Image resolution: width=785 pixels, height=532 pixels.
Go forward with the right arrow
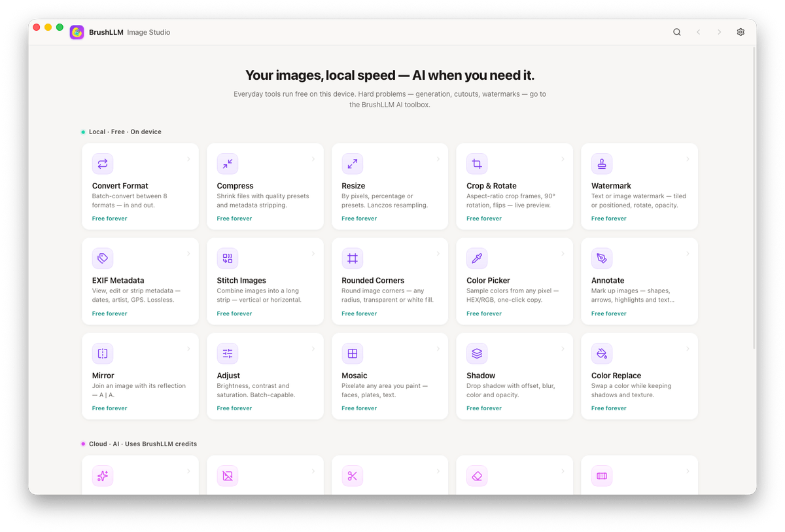coord(719,32)
